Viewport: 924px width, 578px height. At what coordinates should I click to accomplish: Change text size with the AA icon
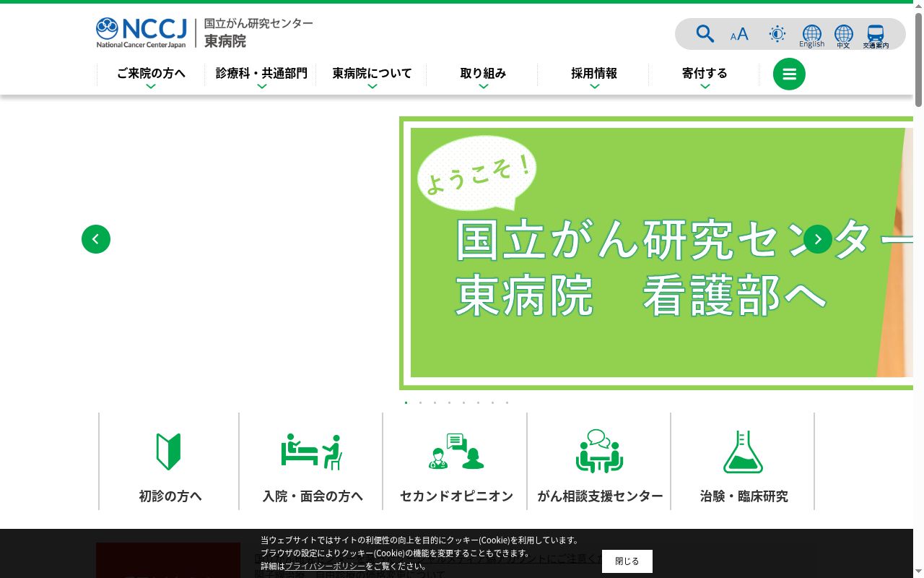tap(739, 35)
